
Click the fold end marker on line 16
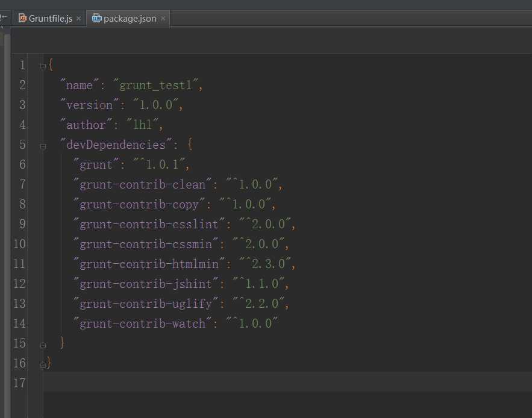[x=43, y=365]
